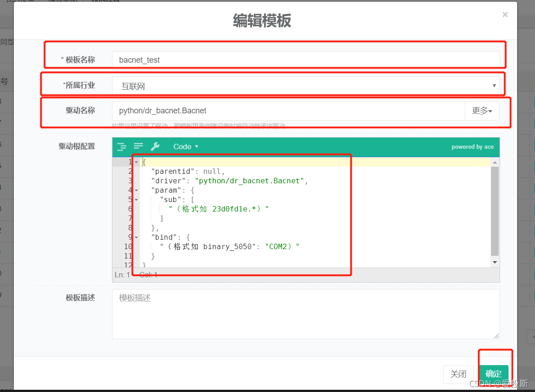Open the Code mode dropdown
Image resolution: width=535 pixels, height=392 pixels.
(x=186, y=146)
